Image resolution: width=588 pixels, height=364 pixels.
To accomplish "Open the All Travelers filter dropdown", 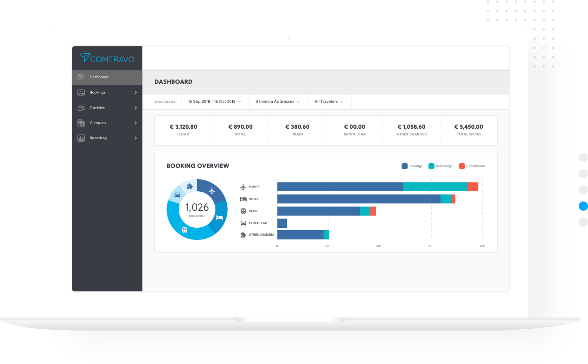I will pos(329,101).
